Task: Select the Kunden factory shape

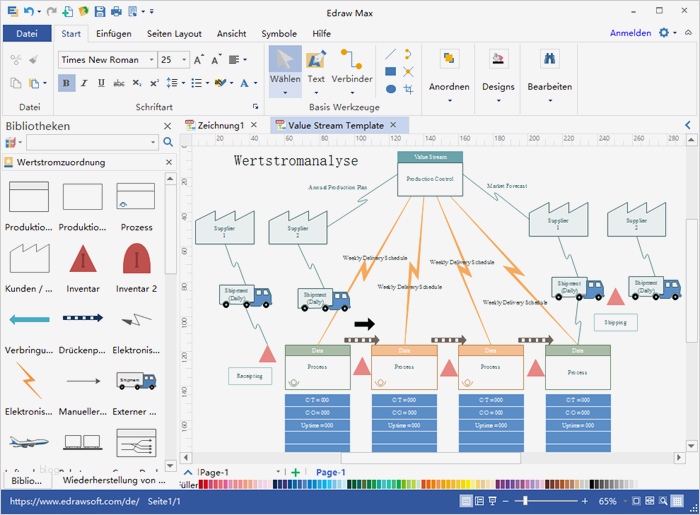Action: tap(29, 258)
